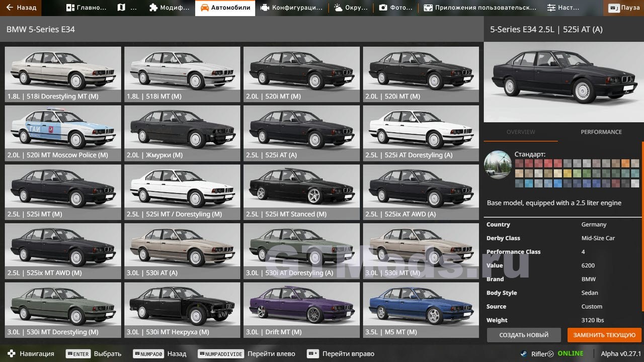Select the 1.8L 518i MT car
This screenshot has height=362, width=644.
click(182, 74)
